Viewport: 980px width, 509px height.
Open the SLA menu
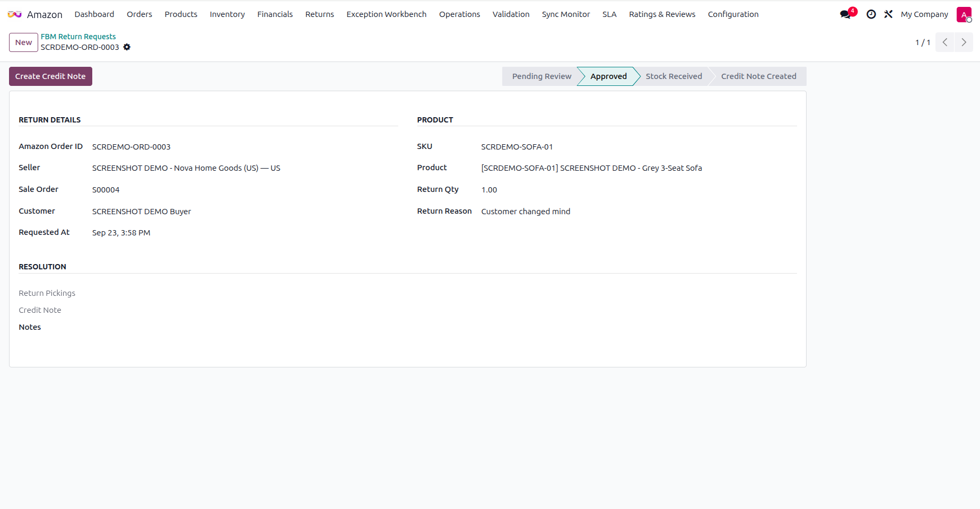[x=610, y=14]
